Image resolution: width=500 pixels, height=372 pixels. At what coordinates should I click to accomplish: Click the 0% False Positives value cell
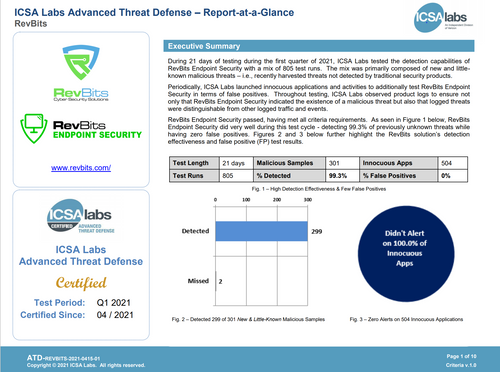click(x=453, y=176)
